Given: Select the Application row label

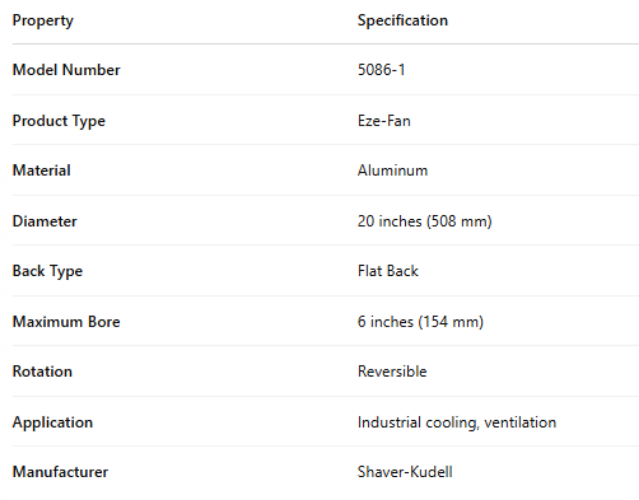Looking at the screenshot, I should pyautogui.click(x=52, y=422).
